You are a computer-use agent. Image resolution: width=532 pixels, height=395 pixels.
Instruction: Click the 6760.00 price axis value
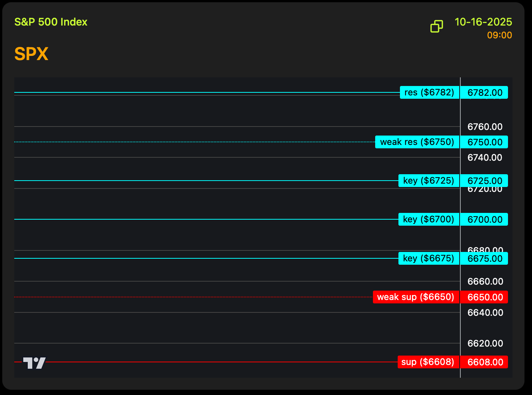point(485,127)
